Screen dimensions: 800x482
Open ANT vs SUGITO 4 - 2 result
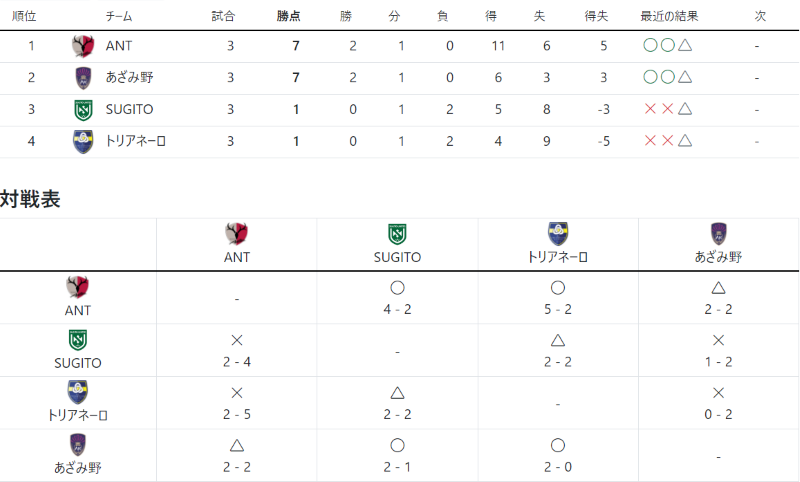[x=397, y=309]
